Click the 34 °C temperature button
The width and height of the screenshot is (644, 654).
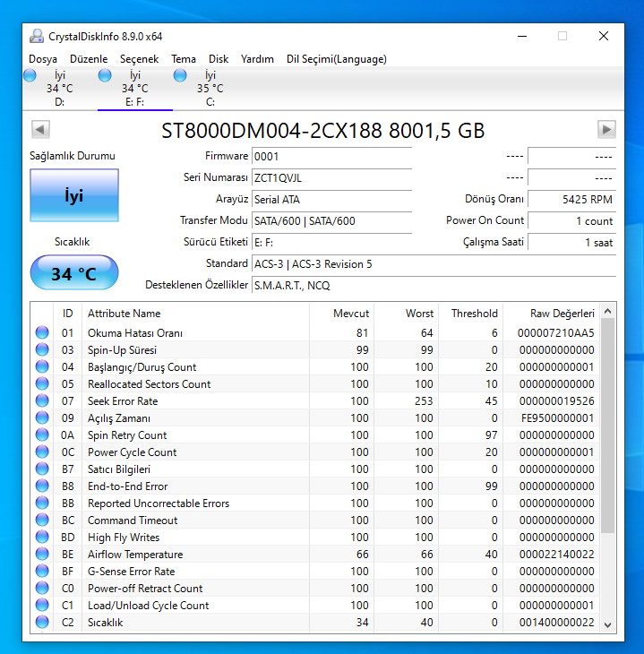pyautogui.click(x=74, y=272)
